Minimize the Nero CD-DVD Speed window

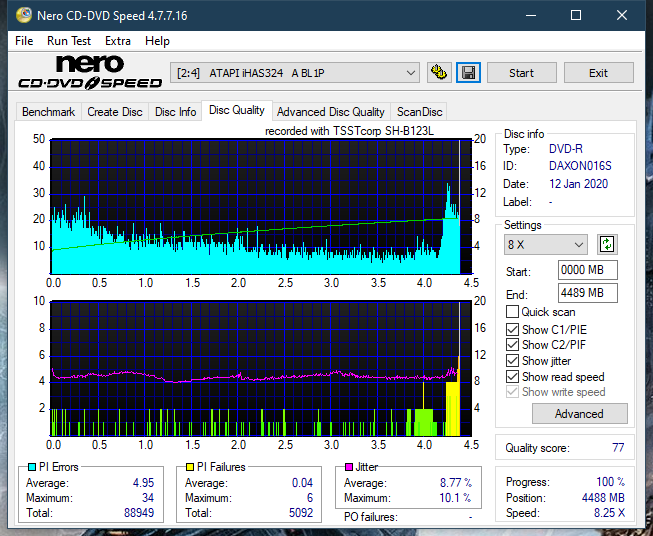point(531,15)
